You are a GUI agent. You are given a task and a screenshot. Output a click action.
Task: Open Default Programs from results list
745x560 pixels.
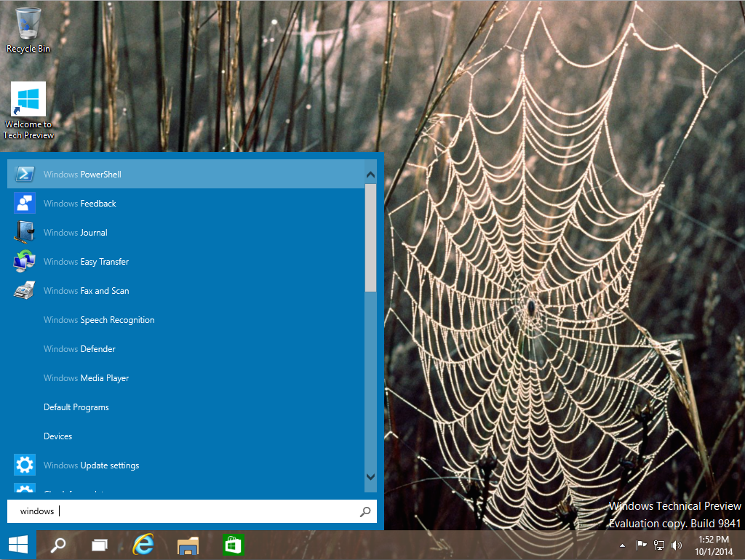76,407
